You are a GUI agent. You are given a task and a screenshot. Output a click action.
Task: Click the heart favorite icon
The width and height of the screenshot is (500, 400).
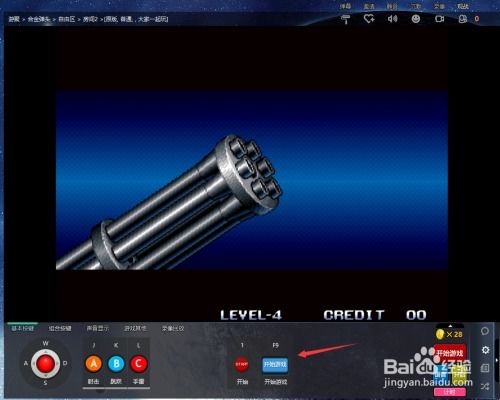[x=369, y=19]
